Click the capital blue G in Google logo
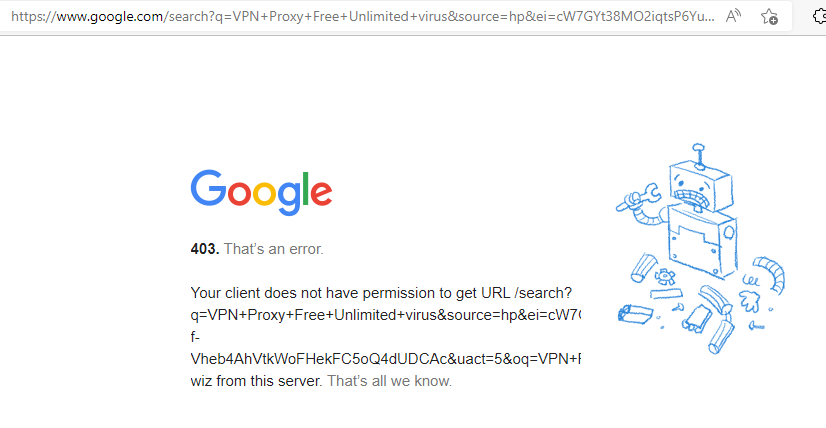The width and height of the screenshot is (826, 428). pyautogui.click(x=209, y=189)
